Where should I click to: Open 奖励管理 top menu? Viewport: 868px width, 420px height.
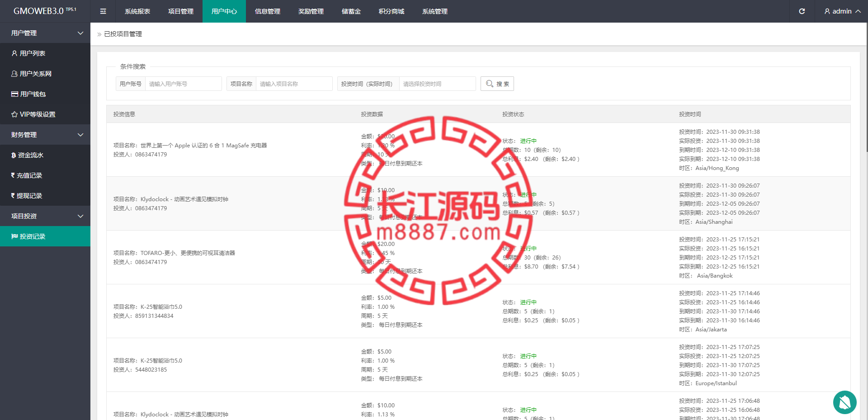coord(311,11)
